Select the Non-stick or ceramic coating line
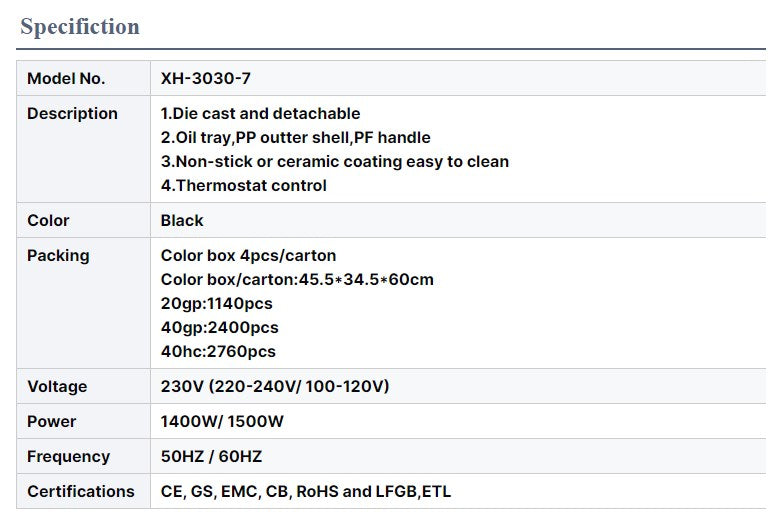 click(x=334, y=162)
